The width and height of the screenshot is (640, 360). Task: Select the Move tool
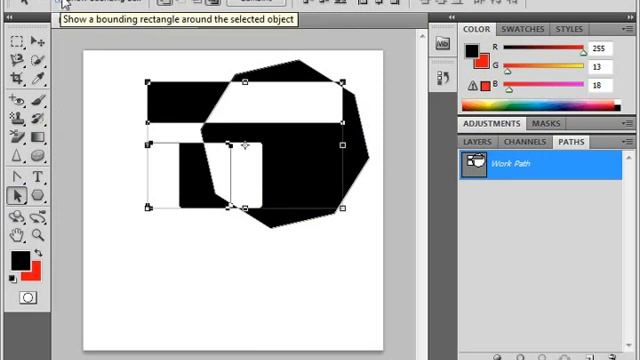38,41
